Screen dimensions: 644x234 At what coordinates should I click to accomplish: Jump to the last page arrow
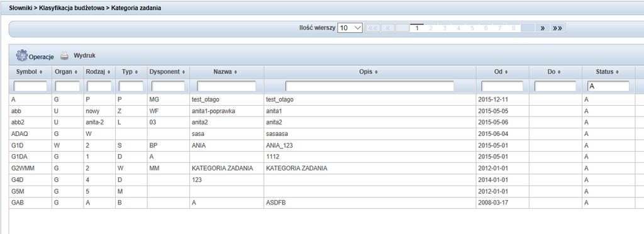(x=557, y=28)
